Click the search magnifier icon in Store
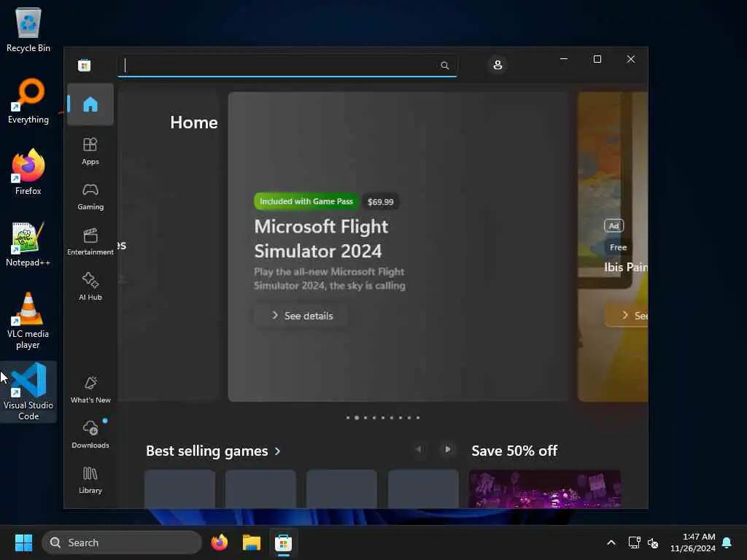This screenshot has width=747, height=560. 444,65
